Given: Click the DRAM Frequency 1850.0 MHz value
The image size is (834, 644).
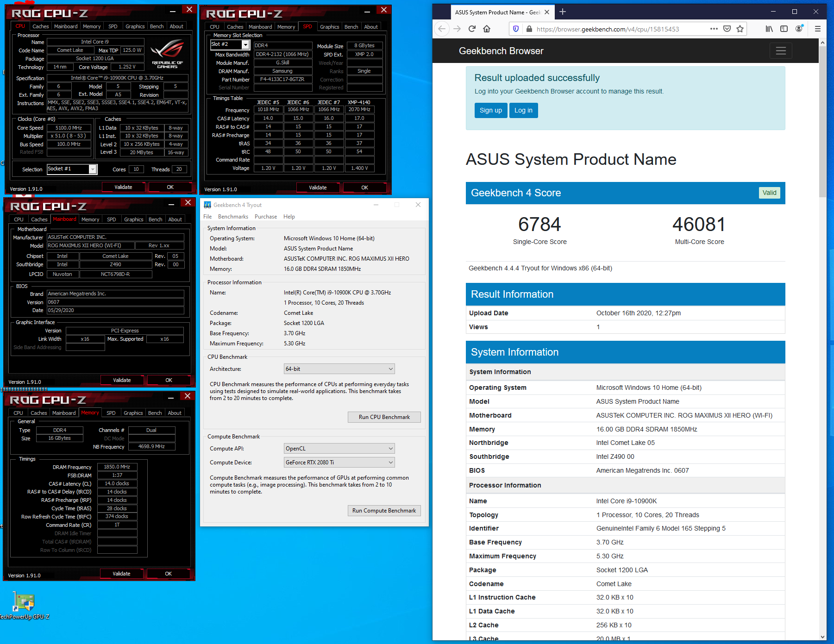Looking at the screenshot, I should tap(117, 467).
